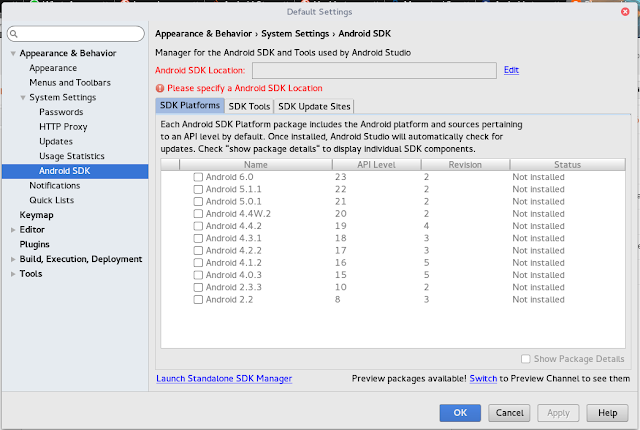Toggle Show Package Details checkbox
The image size is (640, 430).
tap(526, 359)
